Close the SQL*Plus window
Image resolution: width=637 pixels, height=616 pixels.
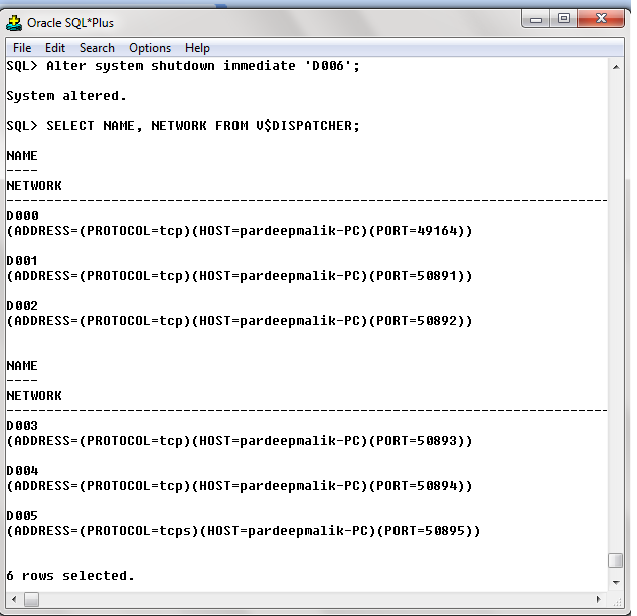(601, 19)
